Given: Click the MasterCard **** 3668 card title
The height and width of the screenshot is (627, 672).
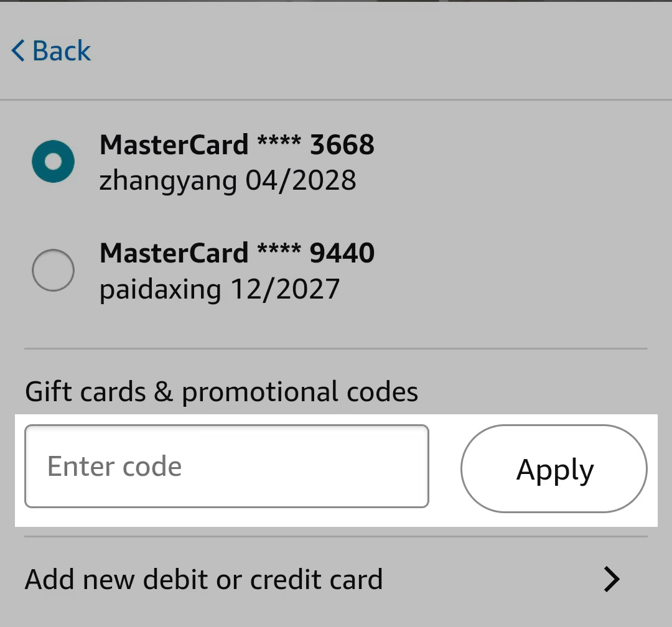Looking at the screenshot, I should [x=236, y=145].
